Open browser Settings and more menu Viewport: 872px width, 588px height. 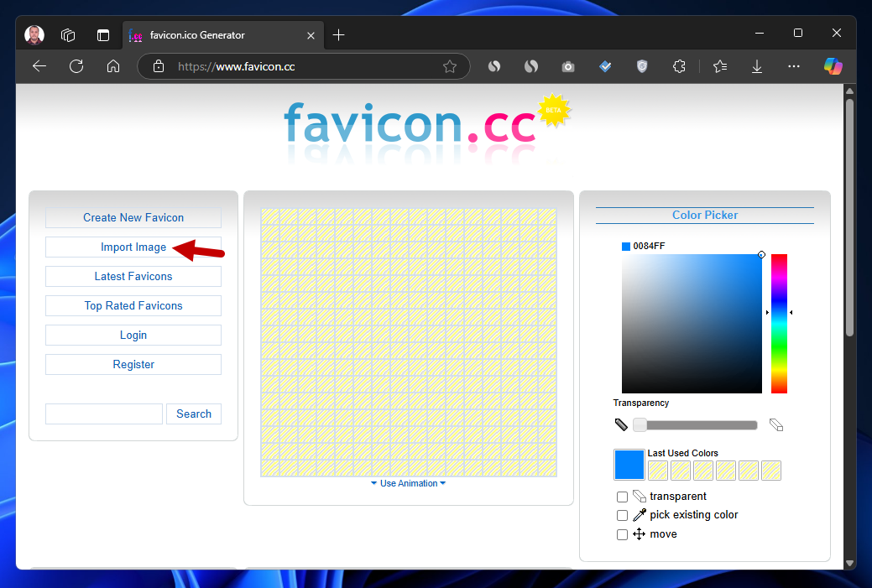794,67
